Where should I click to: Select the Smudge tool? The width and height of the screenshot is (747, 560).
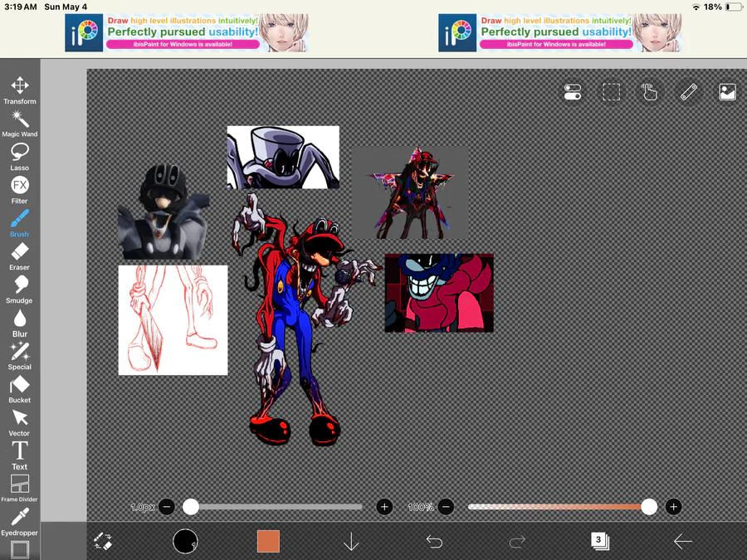[20, 290]
